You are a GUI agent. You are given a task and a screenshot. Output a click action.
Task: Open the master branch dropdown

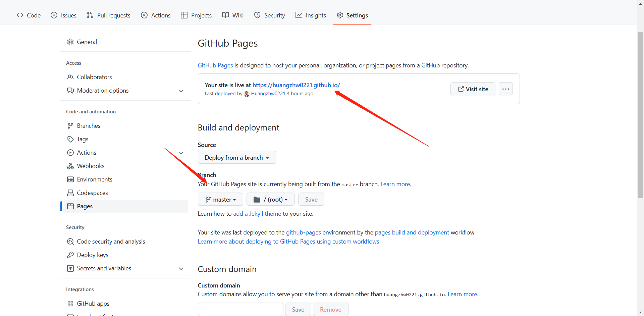click(220, 199)
